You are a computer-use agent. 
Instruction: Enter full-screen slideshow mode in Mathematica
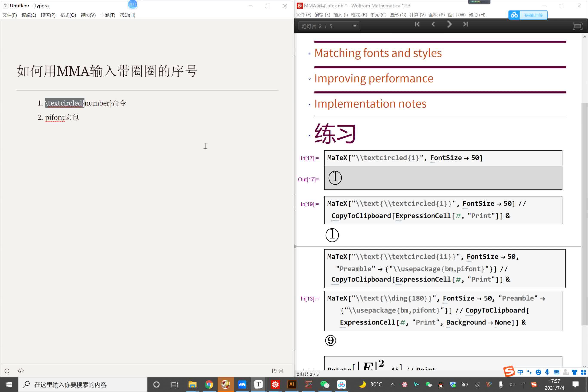(577, 26)
